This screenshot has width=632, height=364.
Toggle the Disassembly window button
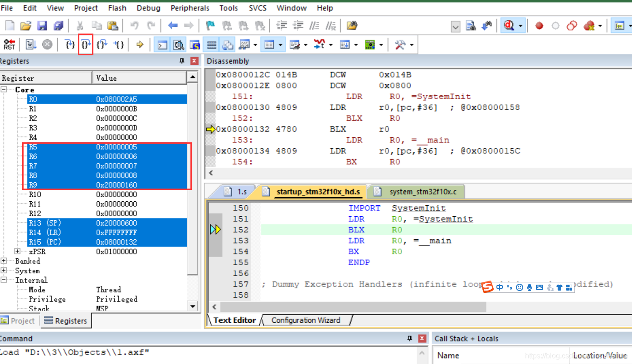[179, 45]
